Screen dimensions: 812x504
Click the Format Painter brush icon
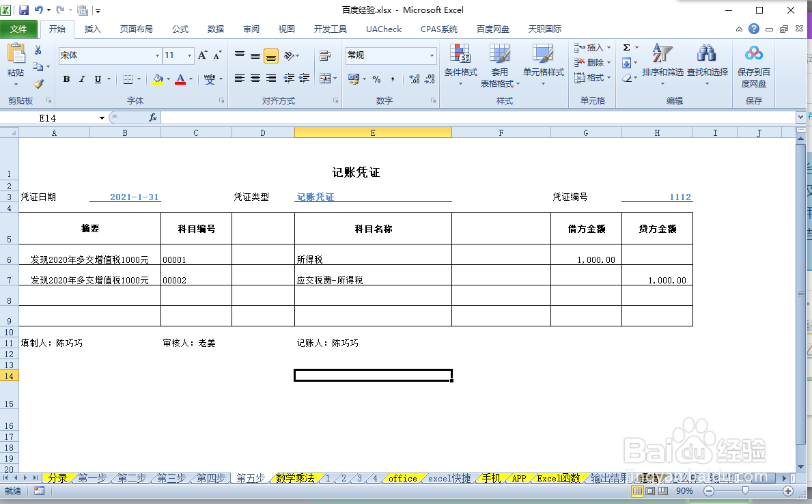38,83
